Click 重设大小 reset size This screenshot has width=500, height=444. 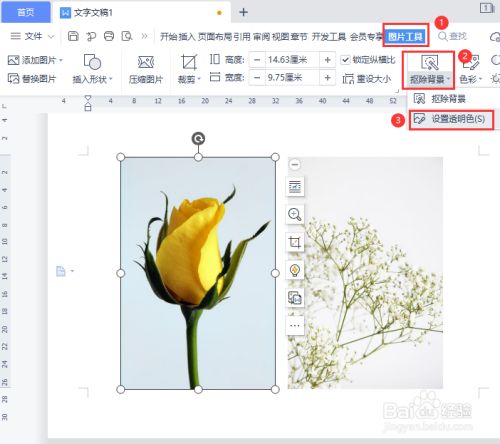point(367,79)
